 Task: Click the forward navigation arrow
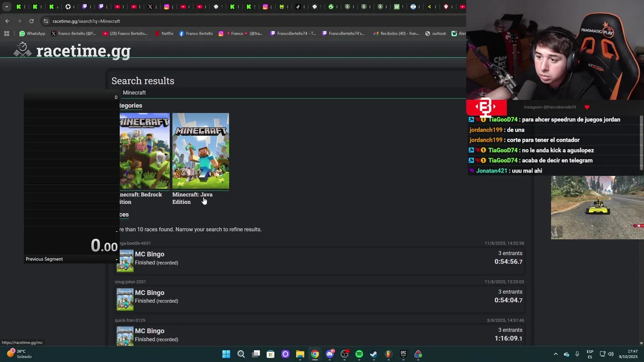[x=19, y=21]
